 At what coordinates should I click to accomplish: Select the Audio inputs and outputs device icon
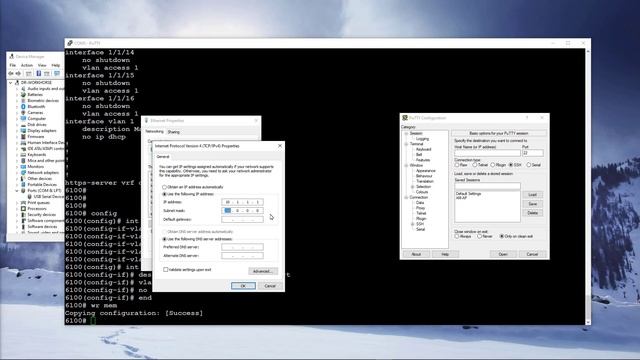(23, 89)
